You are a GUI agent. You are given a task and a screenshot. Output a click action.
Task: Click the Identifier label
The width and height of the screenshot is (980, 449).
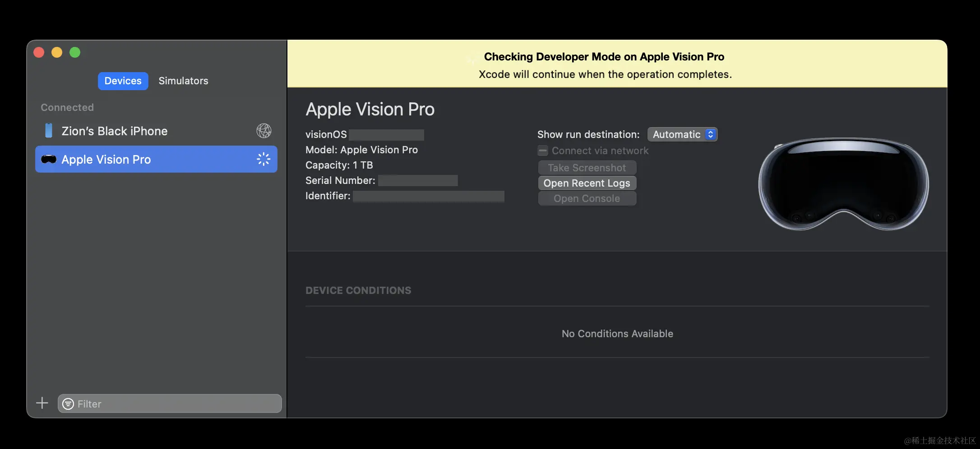click(328, 196)
